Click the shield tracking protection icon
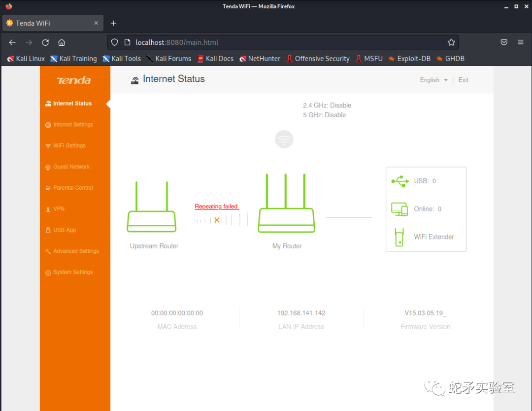 tap(115, 42)
